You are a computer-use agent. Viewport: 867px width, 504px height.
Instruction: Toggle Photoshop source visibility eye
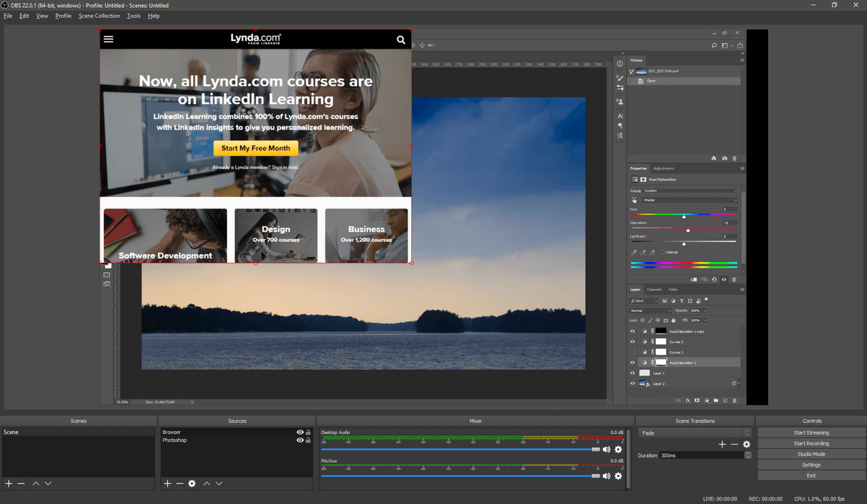point(300,440)
